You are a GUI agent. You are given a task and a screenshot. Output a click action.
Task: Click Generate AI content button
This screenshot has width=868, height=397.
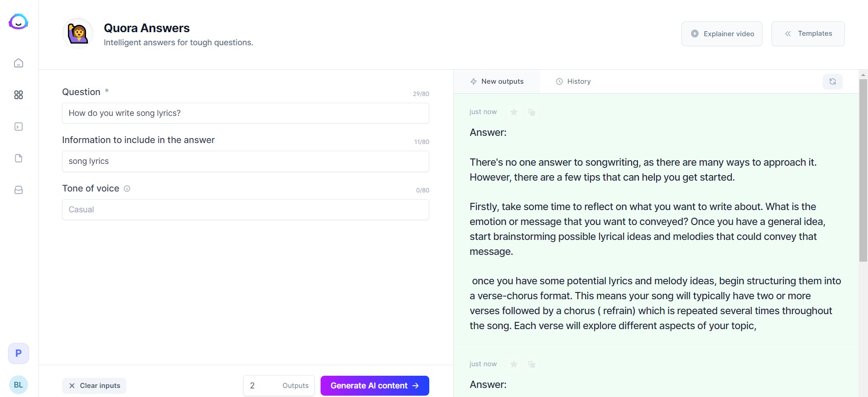coord(375,386)
